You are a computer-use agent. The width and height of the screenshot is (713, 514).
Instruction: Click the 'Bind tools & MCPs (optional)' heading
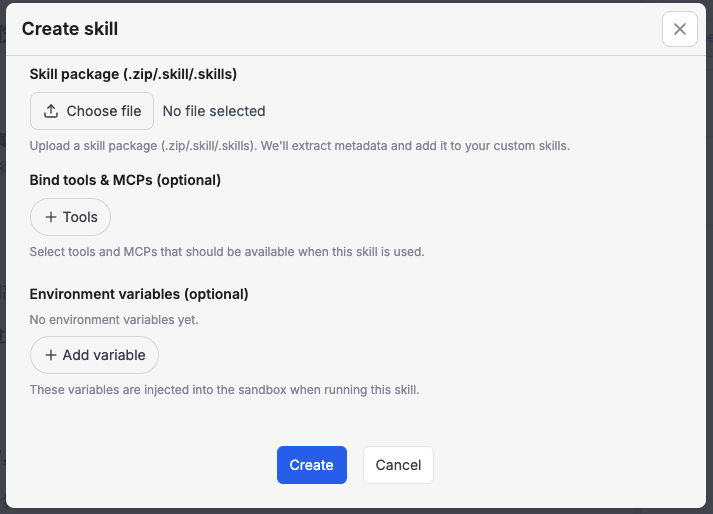point(125,180)
